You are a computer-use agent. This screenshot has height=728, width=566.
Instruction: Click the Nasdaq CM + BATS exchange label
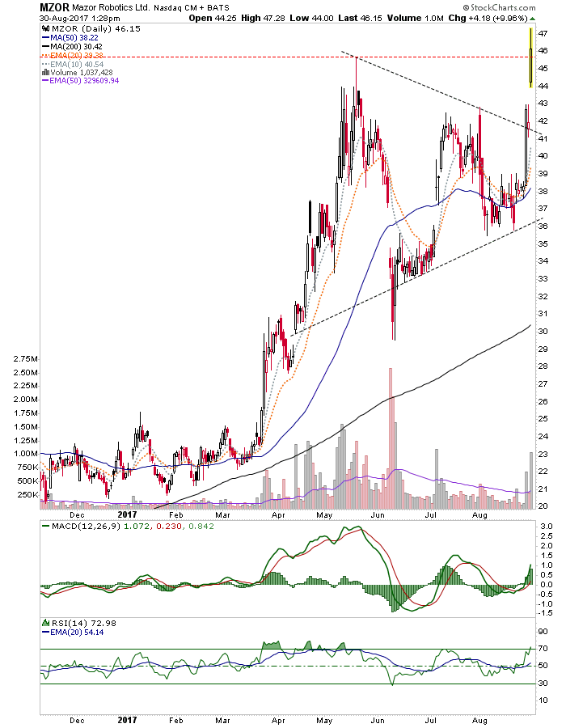point(192,8)
